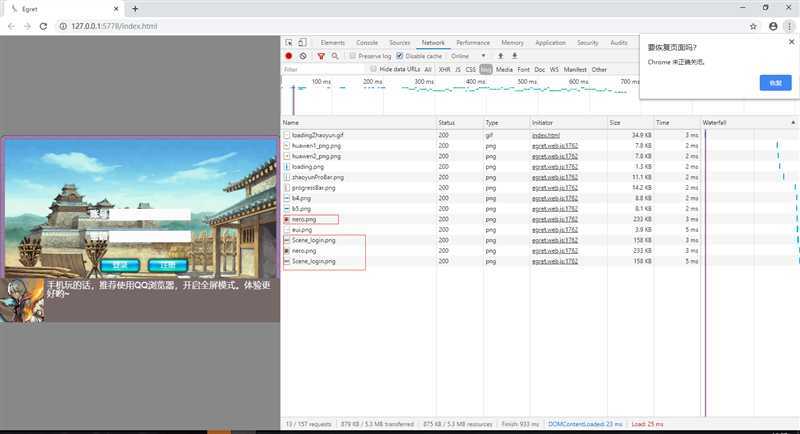Click the Waterfall column sort arrow
The width and height of the screenshot is (800, 434).
point(793,123)
